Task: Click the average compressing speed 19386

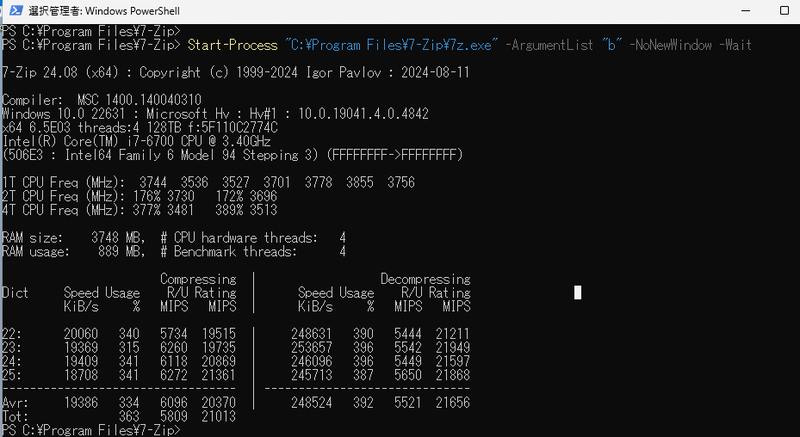Action: (81, 403)
